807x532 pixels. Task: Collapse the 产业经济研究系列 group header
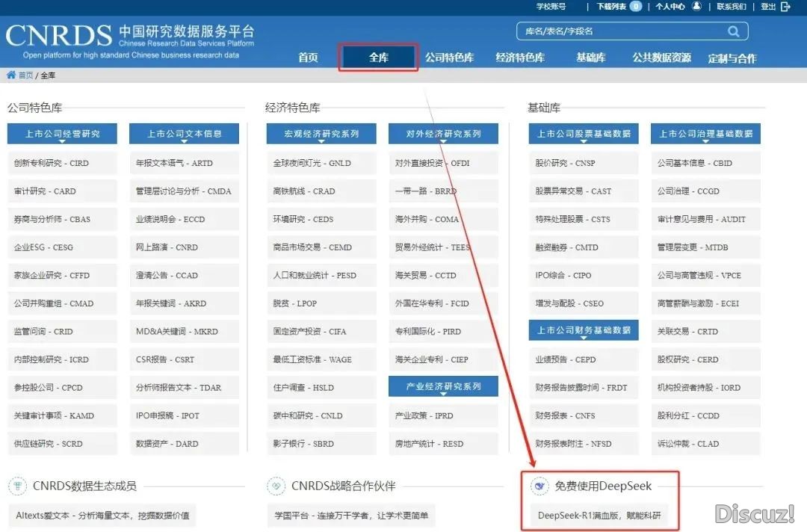tap(443, 386)
